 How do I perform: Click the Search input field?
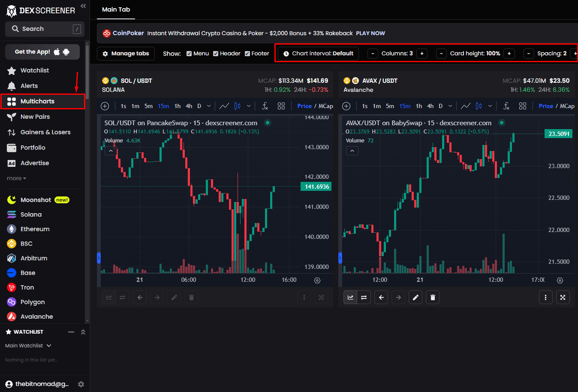(45, 29)
